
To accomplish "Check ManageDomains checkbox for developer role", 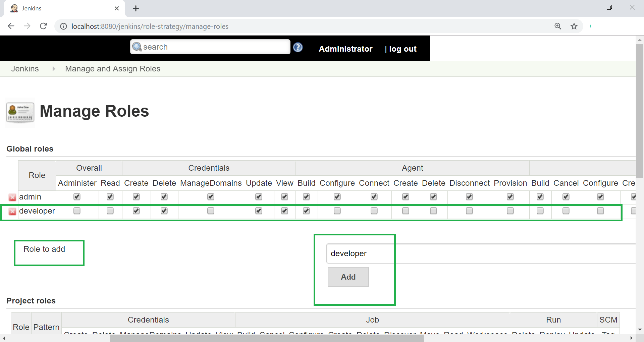I will coord(211,211).
